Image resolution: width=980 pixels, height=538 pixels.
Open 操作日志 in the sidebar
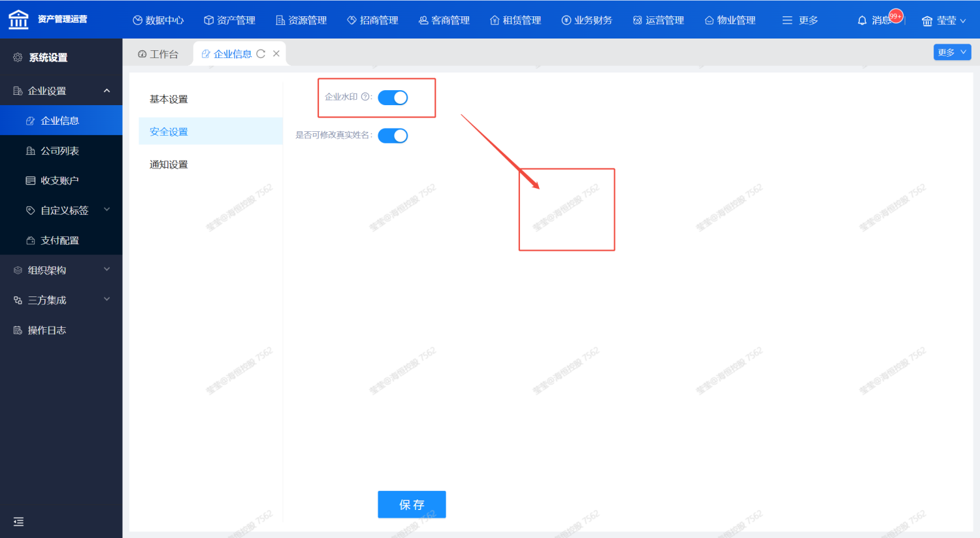(x=46, y=330)
